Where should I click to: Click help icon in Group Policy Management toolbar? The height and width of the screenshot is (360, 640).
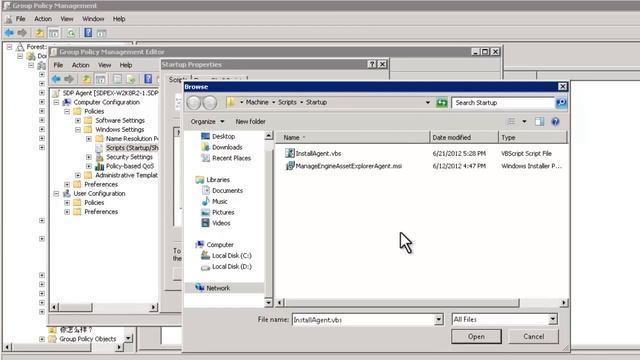click(x=88, y=33)
